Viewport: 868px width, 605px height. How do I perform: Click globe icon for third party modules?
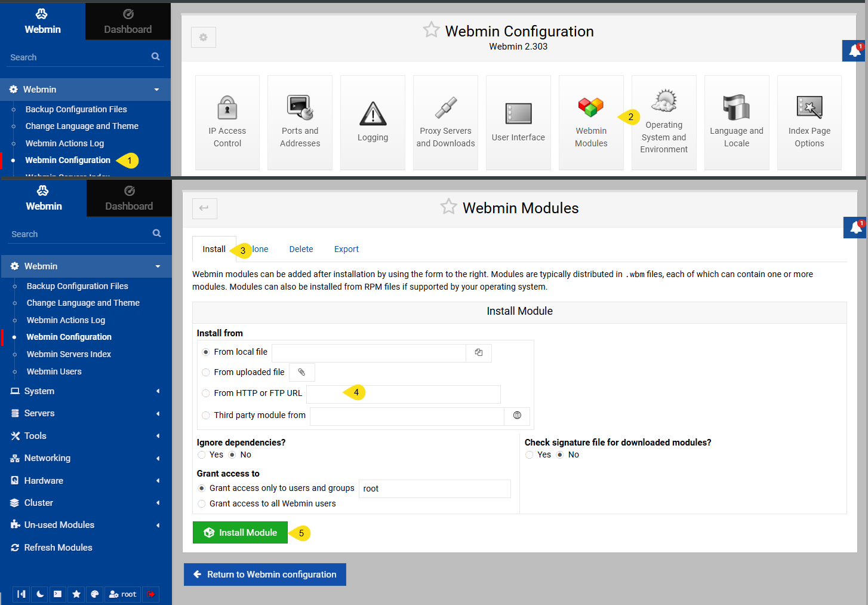point(517,416)
